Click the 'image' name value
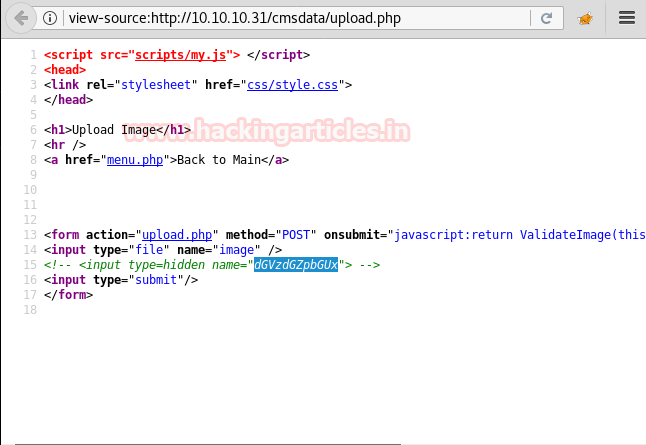Screen dimensions: 646x445 click(x=236, y=250)
